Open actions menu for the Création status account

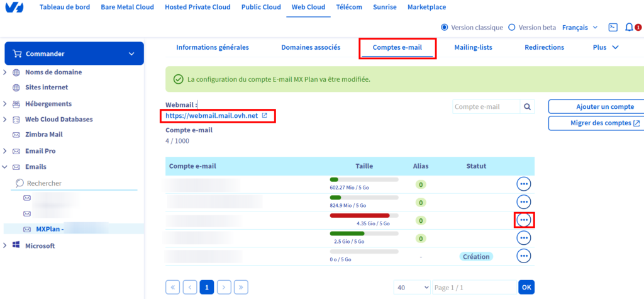pyautogui.click(x=524, y=256)
